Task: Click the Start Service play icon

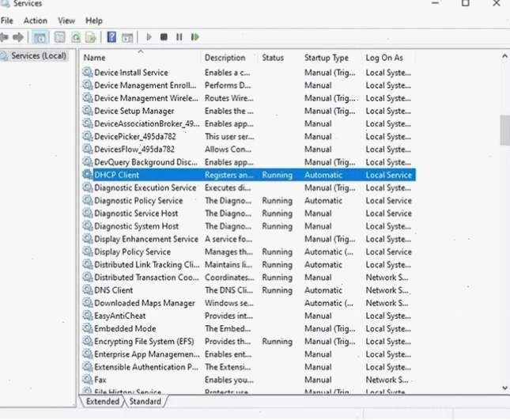Action: (149, 37)
